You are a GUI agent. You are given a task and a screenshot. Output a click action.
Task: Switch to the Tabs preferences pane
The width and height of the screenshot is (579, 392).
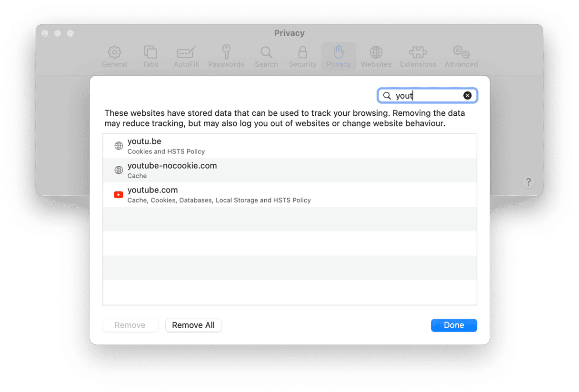point(150,57)
